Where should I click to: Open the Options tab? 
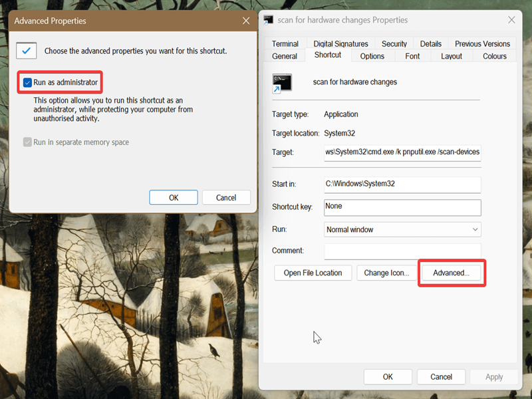point(372,56)
